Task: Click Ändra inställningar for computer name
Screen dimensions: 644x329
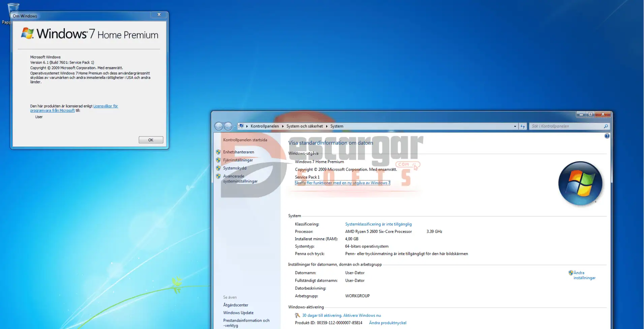Action: pos(584,275)
